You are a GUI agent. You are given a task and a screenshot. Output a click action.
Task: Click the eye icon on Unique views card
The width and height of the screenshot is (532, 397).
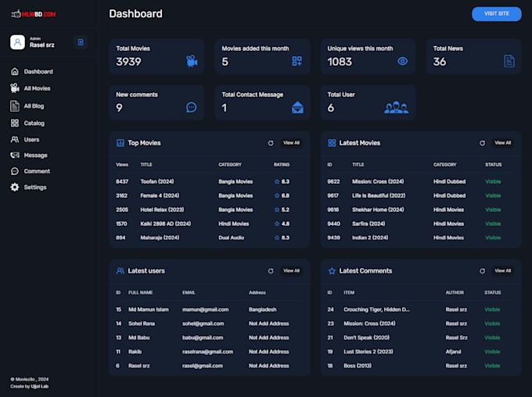point(402,61)
